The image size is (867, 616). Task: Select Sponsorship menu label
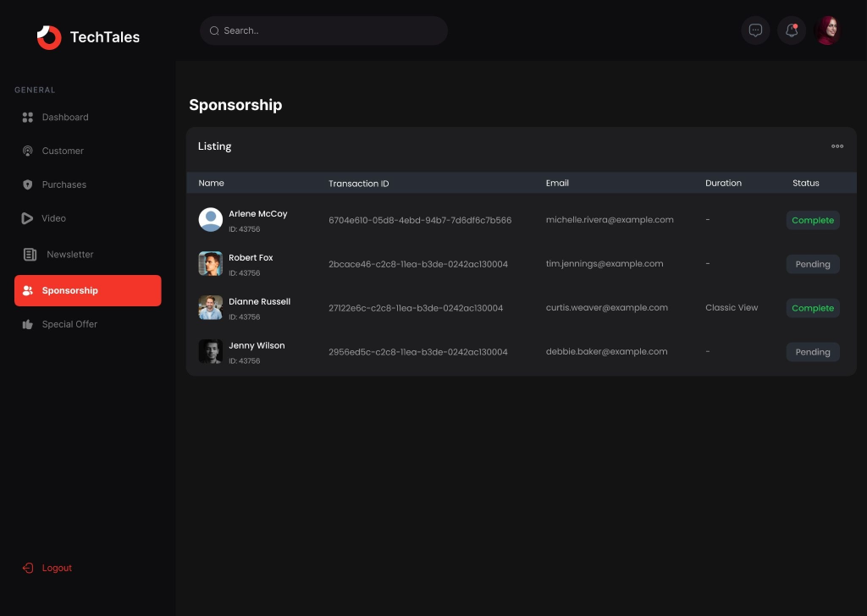pos(69,290)
